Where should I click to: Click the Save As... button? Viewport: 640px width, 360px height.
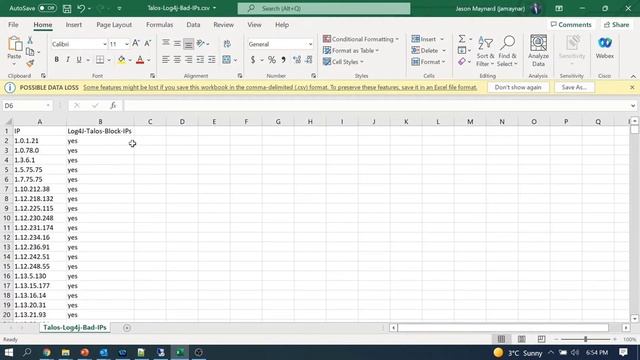click(574, 87)
